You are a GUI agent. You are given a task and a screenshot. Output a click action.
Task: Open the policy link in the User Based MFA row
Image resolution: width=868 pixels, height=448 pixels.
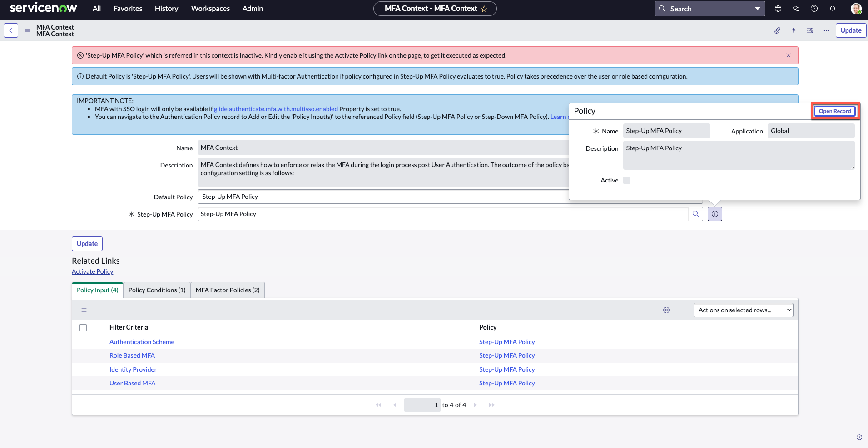(507, 383)
